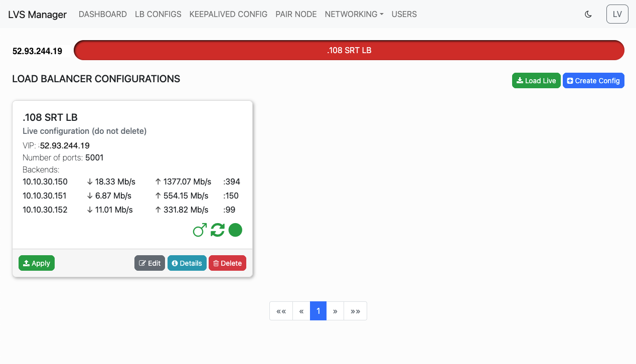Screen dimensions: 636x364
Task: Select page 1 in pagination
Action: point(318,311)
